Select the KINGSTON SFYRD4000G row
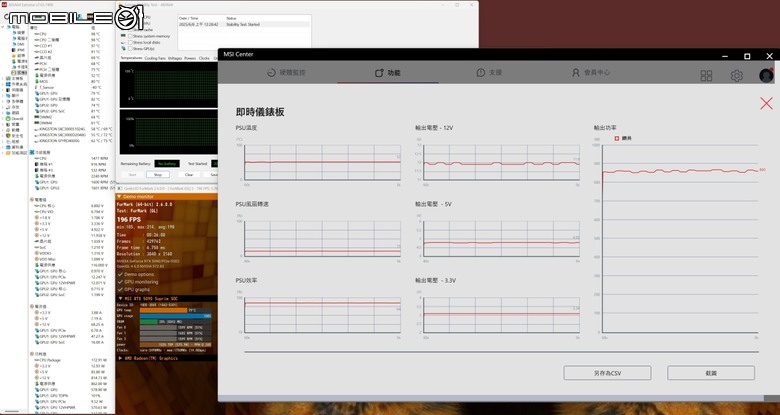This screenshot has width=780, height=415. (72, 140)
